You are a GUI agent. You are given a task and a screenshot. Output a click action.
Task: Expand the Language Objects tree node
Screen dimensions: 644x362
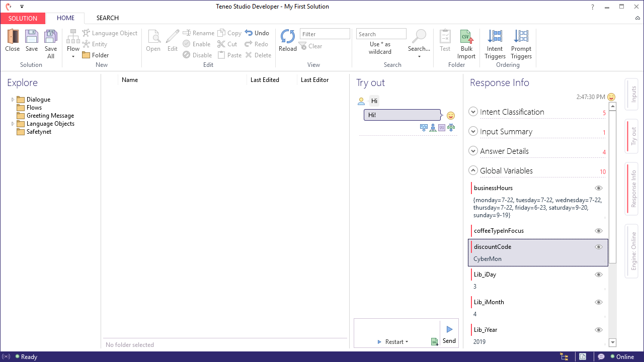coord(13,124)
